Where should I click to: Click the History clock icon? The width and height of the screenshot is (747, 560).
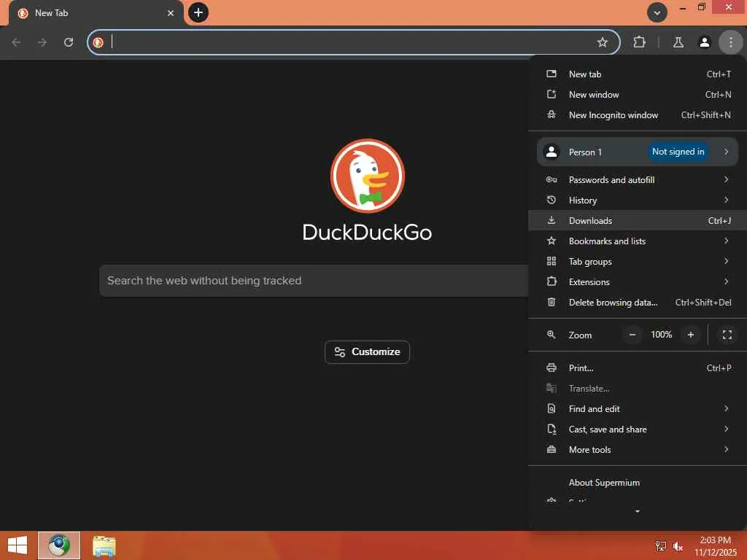click(x=551, y=200)
